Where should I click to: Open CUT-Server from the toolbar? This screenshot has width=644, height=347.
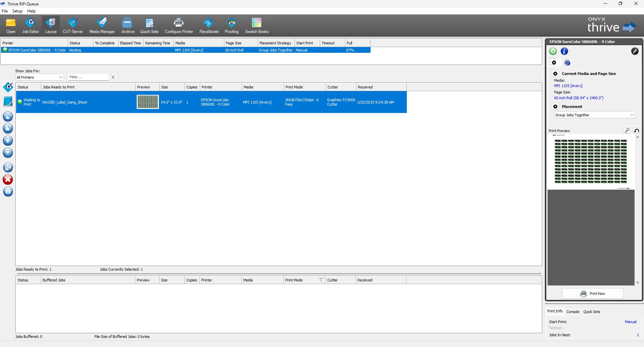tap(73, 26)
